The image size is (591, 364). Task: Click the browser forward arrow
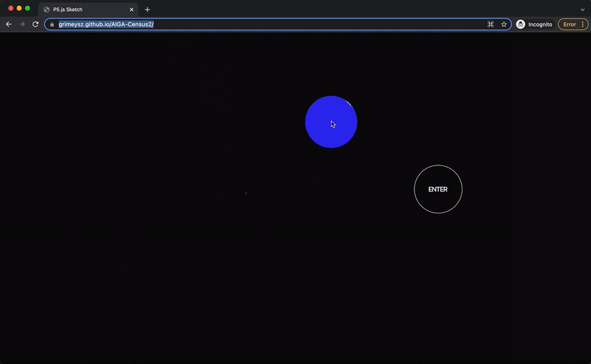coord(22,24)
